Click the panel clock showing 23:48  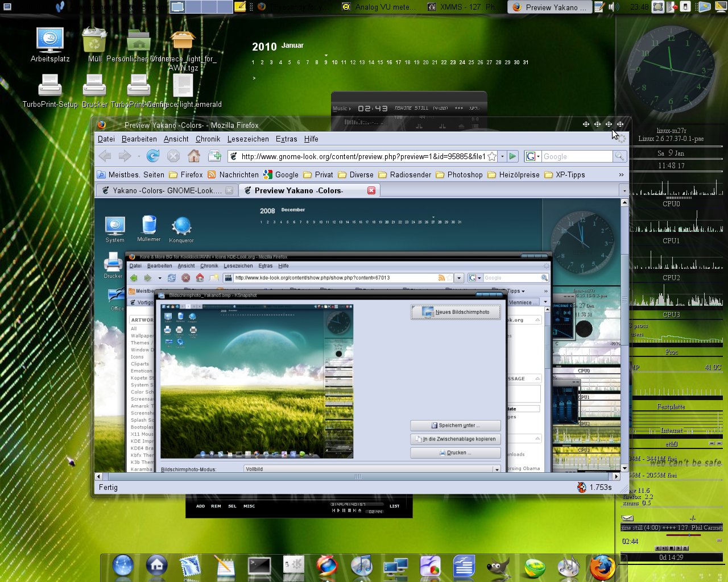(x=639, y=7)
